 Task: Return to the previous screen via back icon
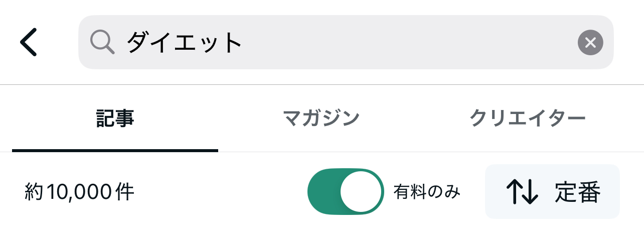[29, 42]
